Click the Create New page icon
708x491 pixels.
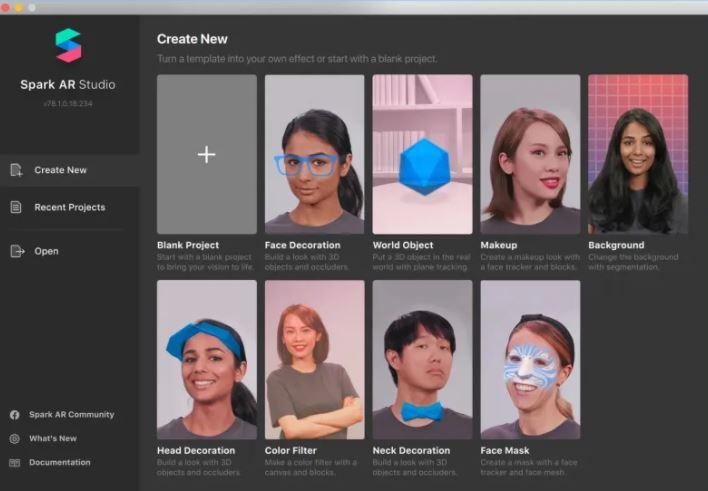click(16, 170)
